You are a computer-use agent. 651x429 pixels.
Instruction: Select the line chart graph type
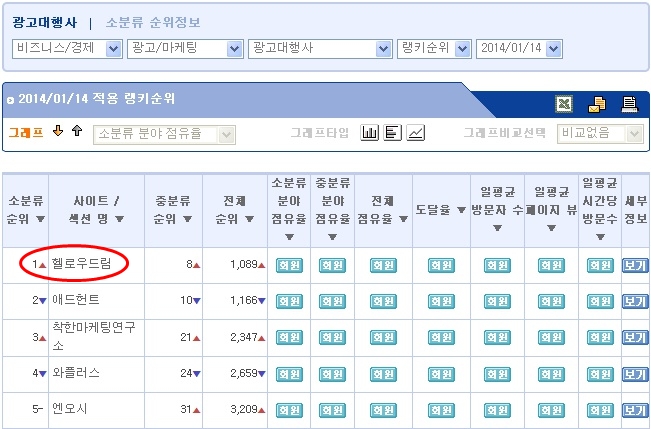click(415, 133)
